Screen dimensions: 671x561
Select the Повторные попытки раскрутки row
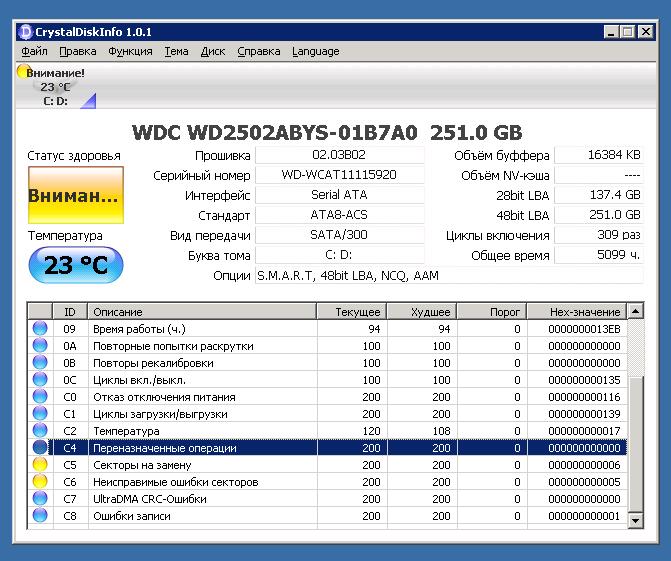click(x=327, y=346)
